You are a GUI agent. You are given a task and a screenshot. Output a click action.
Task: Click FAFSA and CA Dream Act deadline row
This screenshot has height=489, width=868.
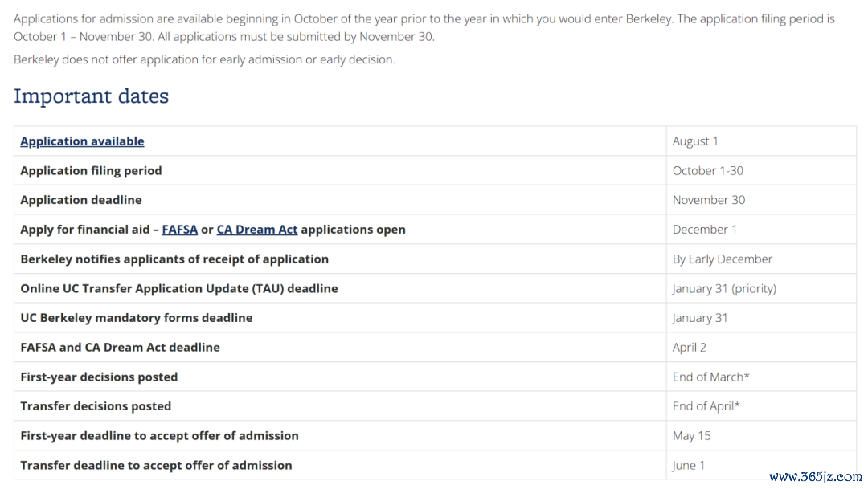[x=435, y=348]
